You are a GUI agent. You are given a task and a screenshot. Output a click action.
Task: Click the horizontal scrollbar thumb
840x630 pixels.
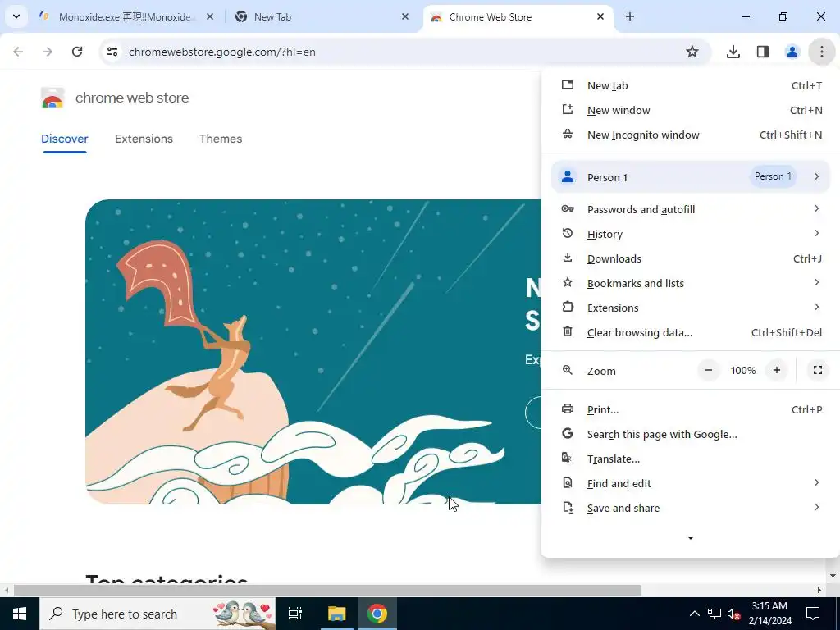click(327, 590)
